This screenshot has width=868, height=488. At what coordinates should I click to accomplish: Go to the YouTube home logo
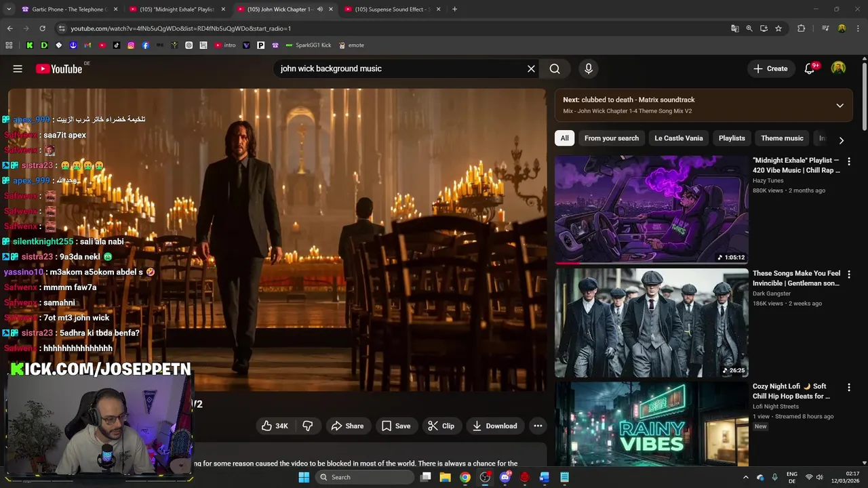point(59,68)
